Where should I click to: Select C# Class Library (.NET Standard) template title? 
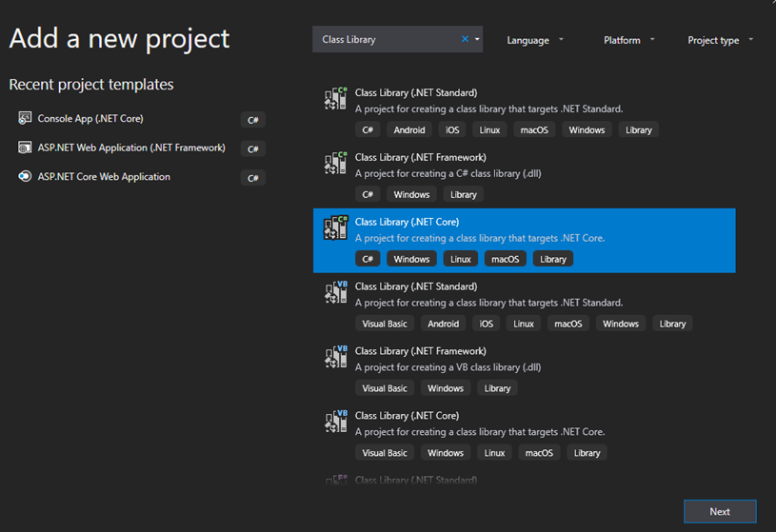[x=416, y=92]
